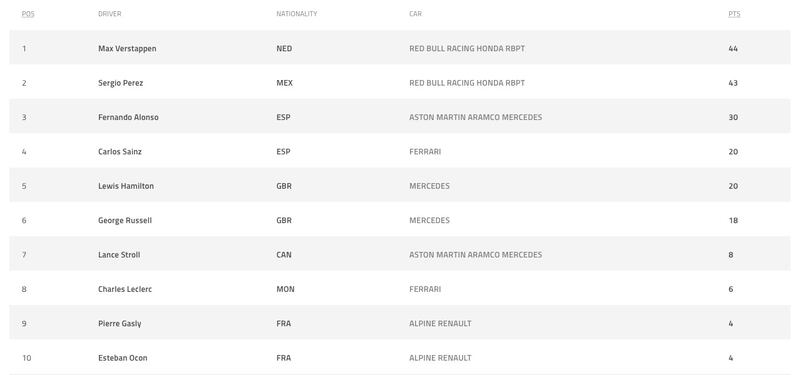This screenshot has width=800, height=375.
Task: Open Charles Leclerc driver entry
Action: pos(125,289)
